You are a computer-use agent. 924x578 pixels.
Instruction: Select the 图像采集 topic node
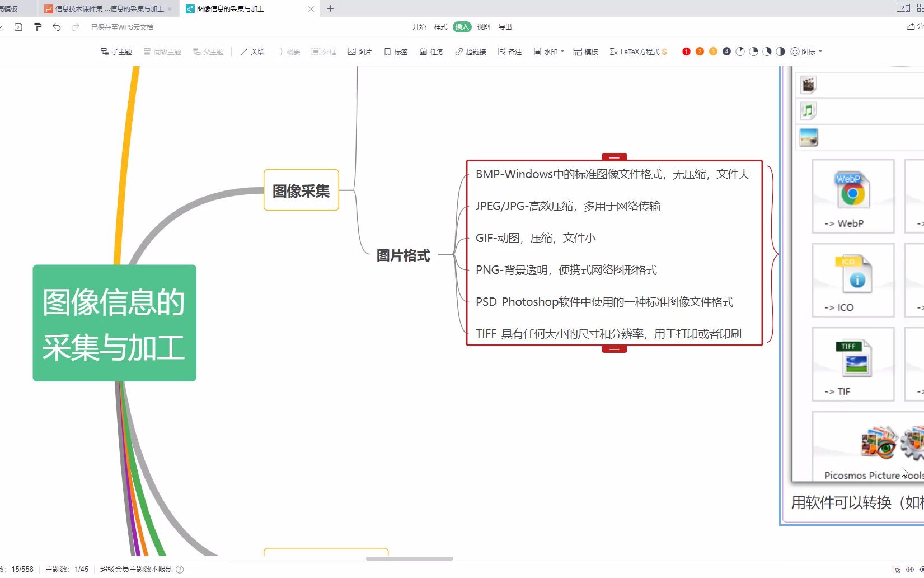tap(301, 190)
